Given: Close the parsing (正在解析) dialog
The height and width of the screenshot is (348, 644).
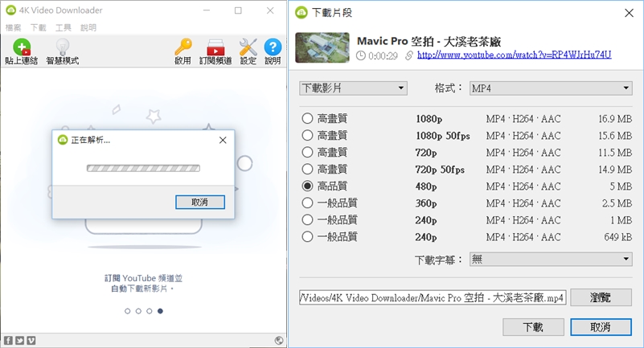Looking at the screenshot, I should pos(223,141).
